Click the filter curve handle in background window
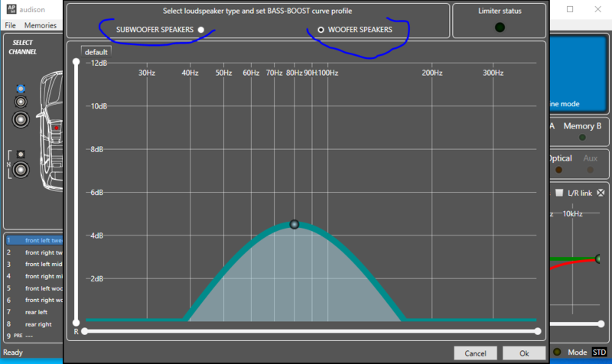612x364 pixels. pos(598,258)
